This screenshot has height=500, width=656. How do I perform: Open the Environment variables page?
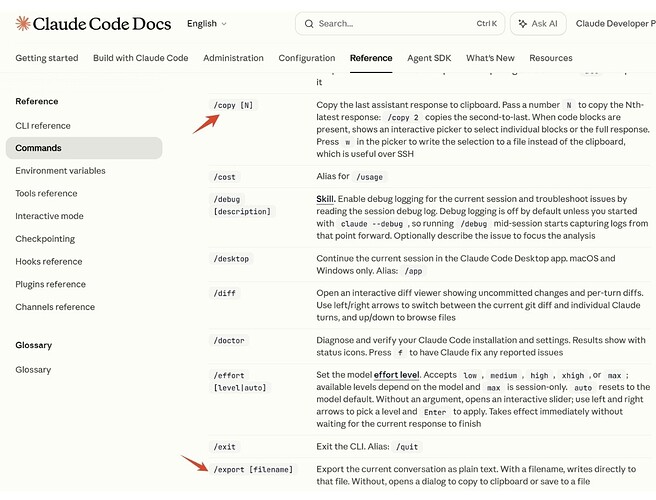click(60, 171)
